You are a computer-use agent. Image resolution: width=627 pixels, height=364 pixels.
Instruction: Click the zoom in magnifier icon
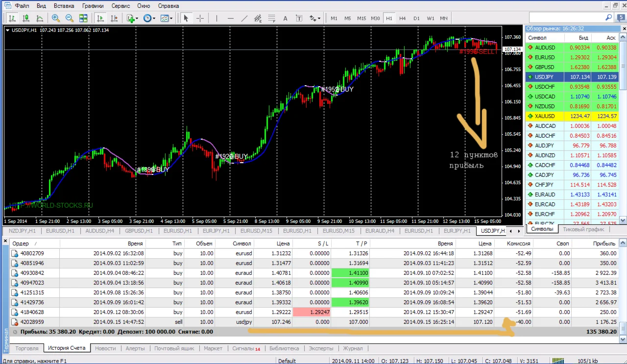point(56,18)
